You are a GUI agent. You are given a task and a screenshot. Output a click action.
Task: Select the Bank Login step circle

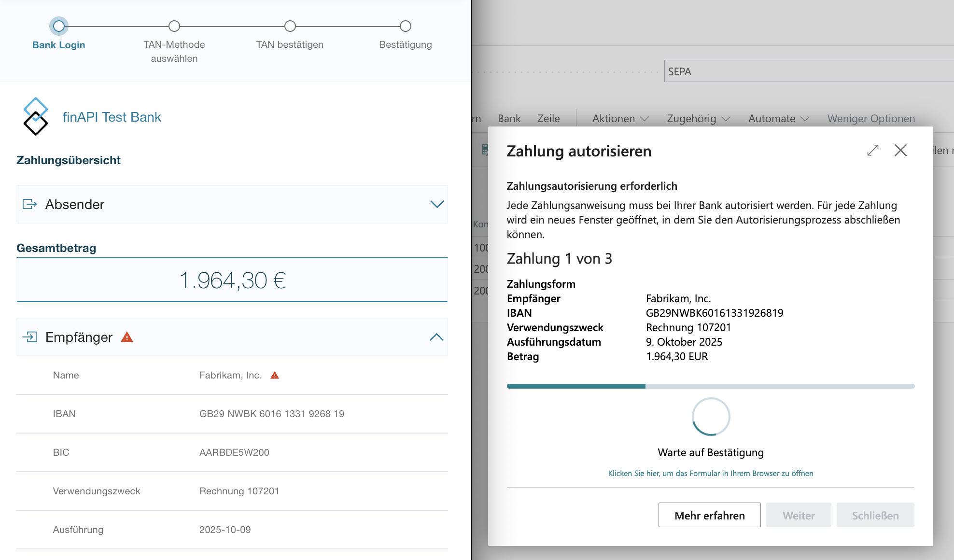tap(58, 26)
